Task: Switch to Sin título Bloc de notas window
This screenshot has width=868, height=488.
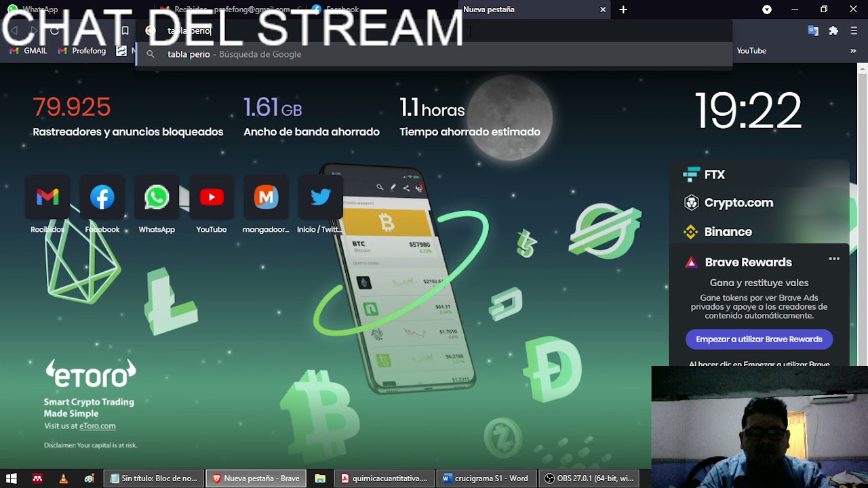Action: [x=153, y=479]
